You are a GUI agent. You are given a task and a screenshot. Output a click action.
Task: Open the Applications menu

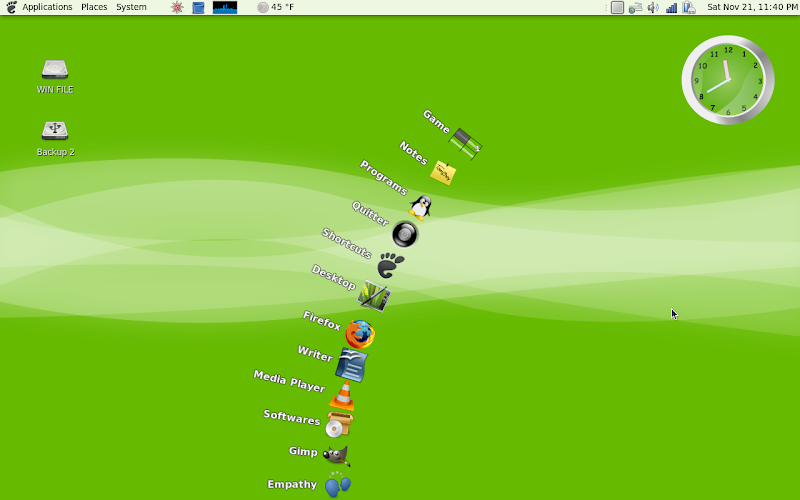point(47,7)
